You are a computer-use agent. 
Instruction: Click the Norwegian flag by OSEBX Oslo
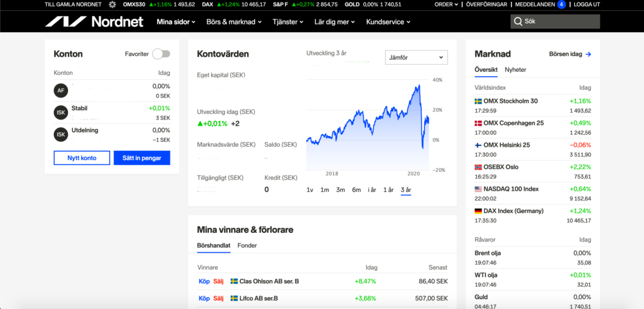pyautogui.click(x=478, y=167)
